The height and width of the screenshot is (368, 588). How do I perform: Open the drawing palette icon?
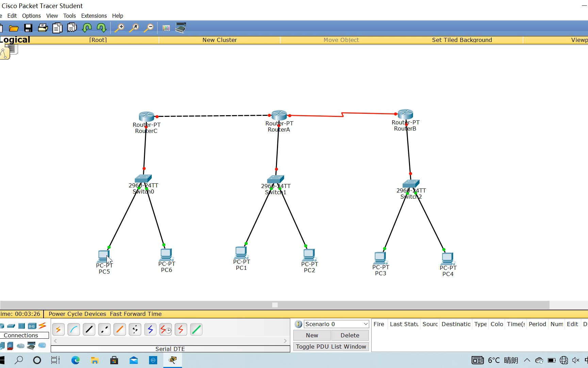[166, 28]
